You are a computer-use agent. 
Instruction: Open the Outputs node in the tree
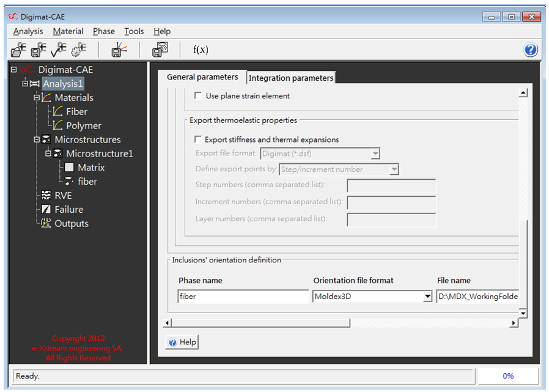click(72, 223)
